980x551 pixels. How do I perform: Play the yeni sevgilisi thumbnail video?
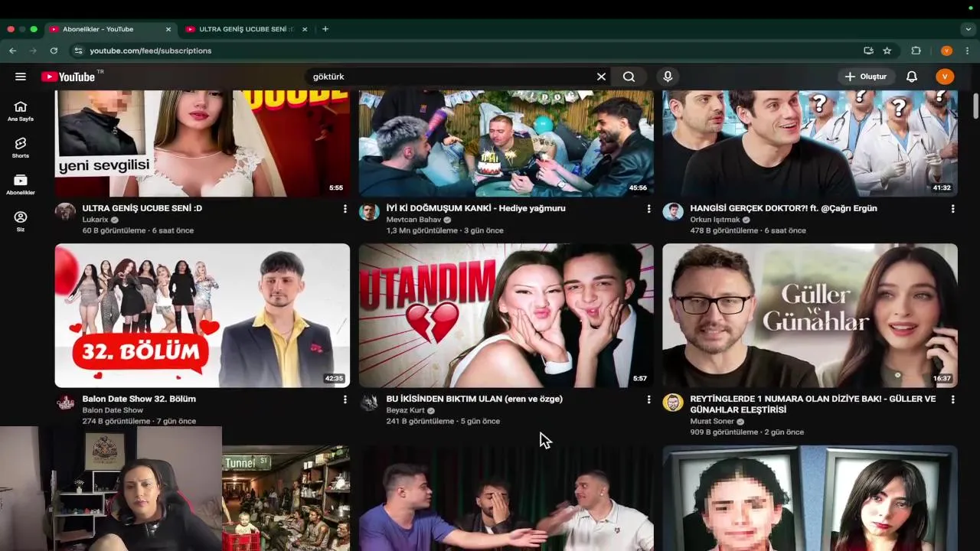click(x=202, y=144)
